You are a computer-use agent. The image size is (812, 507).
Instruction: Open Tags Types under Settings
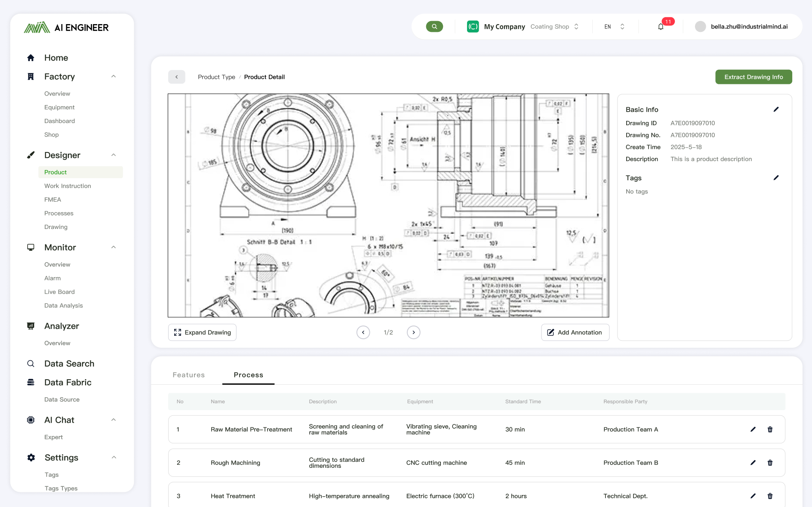(61, 488)
